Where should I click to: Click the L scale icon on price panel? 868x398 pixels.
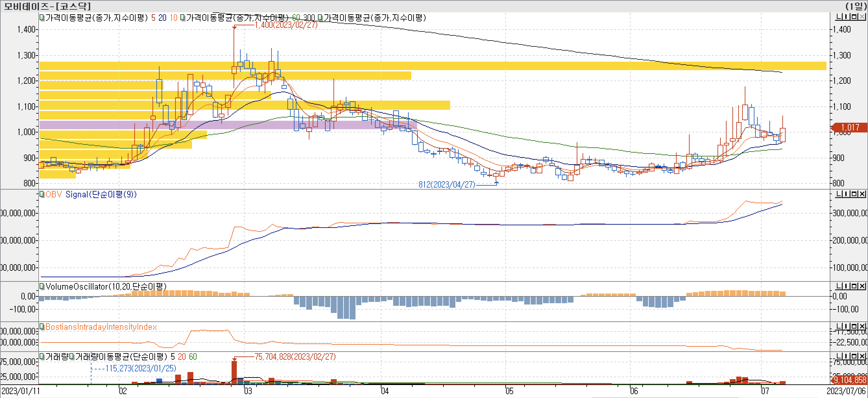(839, 17)
